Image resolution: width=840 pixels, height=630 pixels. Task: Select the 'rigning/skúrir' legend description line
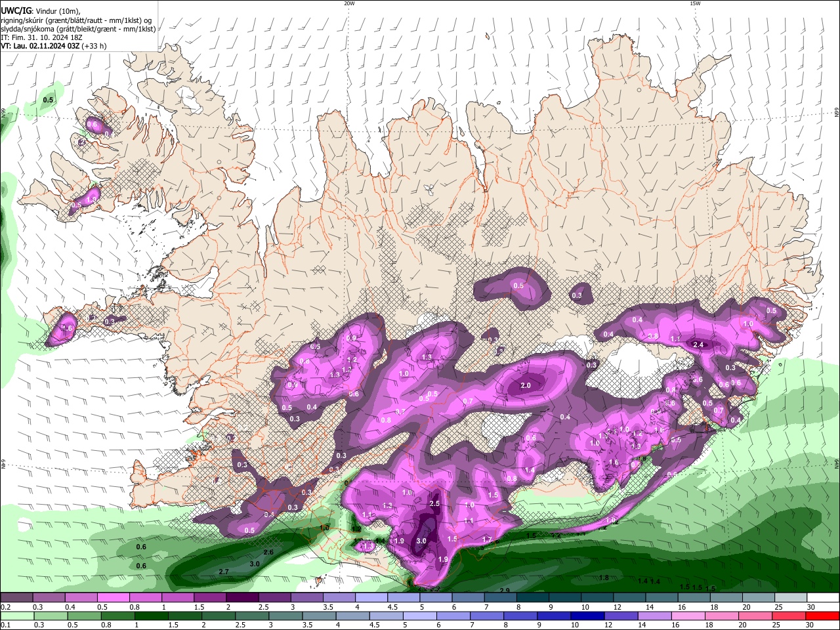click(77, 20)
